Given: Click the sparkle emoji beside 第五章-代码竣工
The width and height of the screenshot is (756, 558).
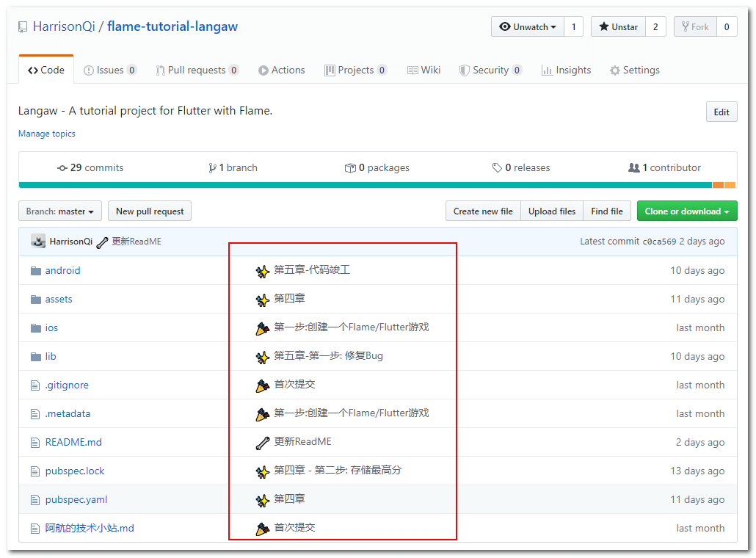Looking at the screenshot, I should (x=262, y=271).
